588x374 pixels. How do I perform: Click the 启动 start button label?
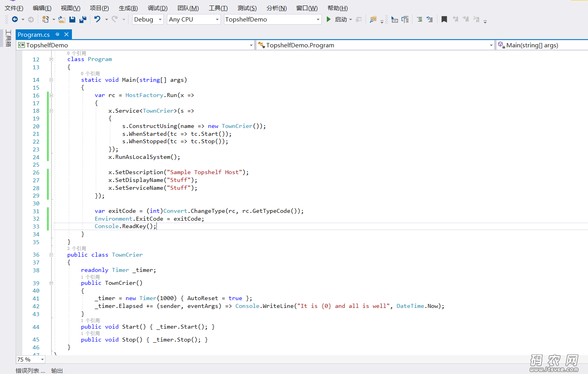(x=341, y=19)
